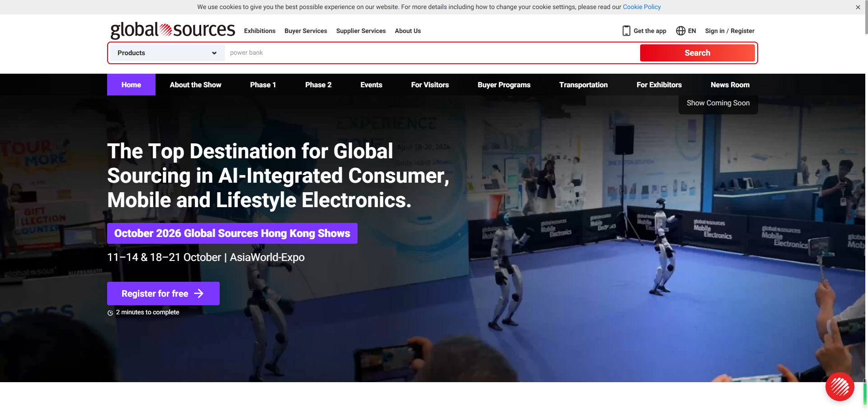Expand the Products category dropdown

(x=167, y=53)
